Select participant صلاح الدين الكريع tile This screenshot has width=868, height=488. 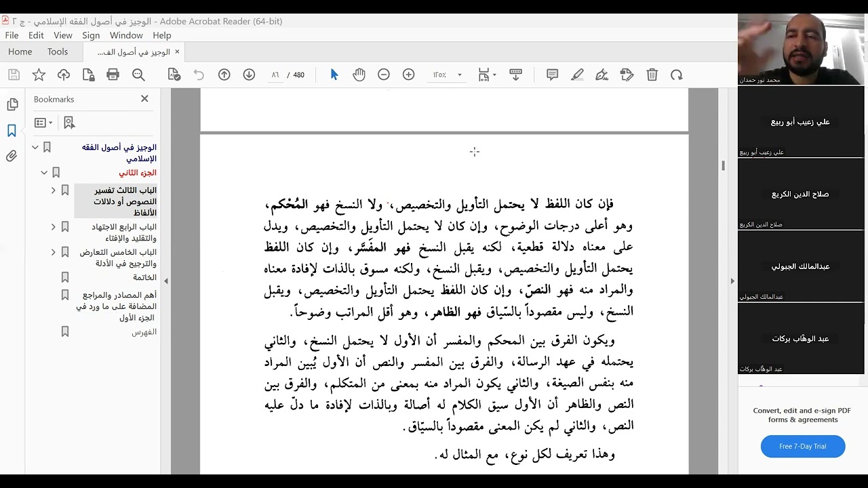(801, 194)
